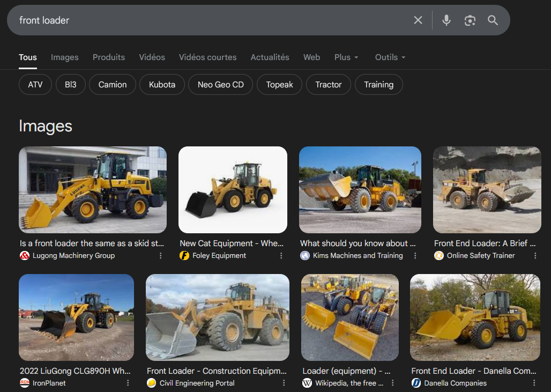
Task: Open three-dot menu for IronPlanet result
Action: click(128, 383)
